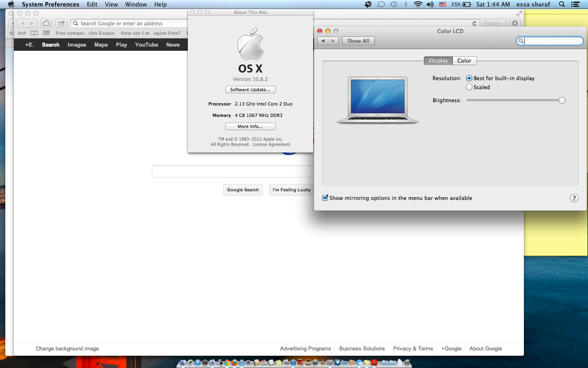Open System Preferences application menu
Viewport: 588px width, 368px height.
pyautogui.click(x=51, y=4)
